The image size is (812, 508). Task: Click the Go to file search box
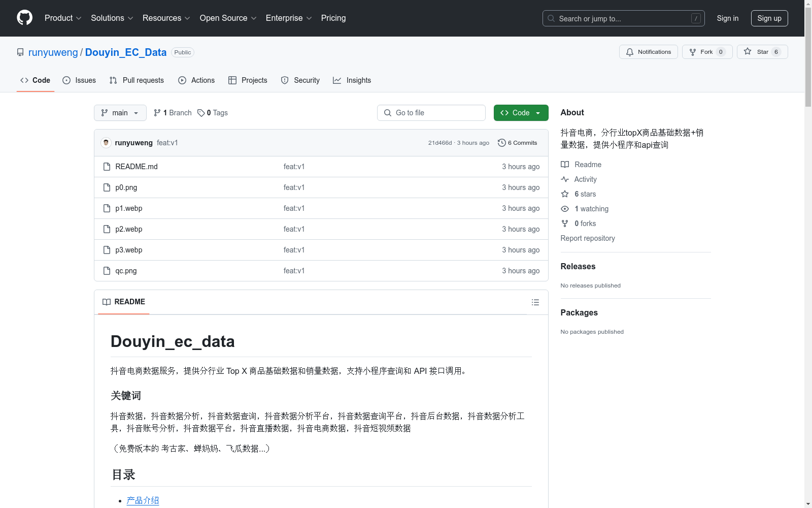coord(431,113)
